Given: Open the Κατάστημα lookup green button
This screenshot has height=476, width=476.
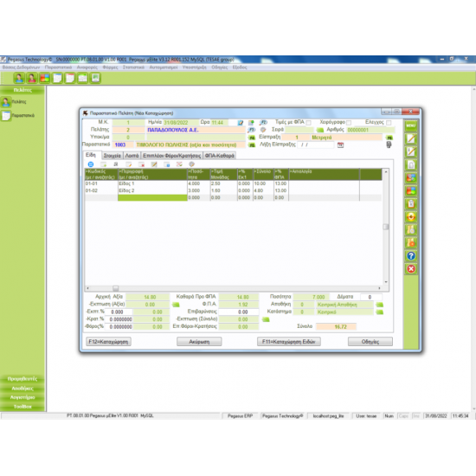Looking at the screenshot, I should click(379, 312).
